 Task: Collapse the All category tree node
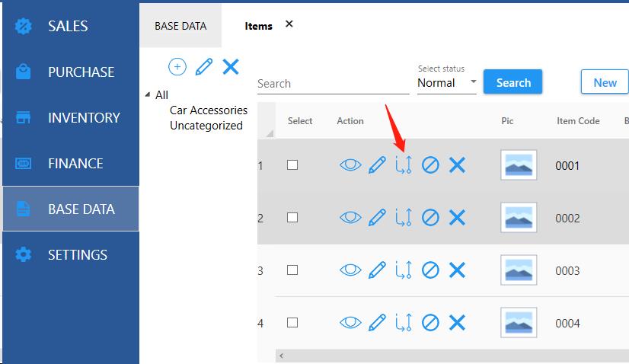(x=148, y=95)
